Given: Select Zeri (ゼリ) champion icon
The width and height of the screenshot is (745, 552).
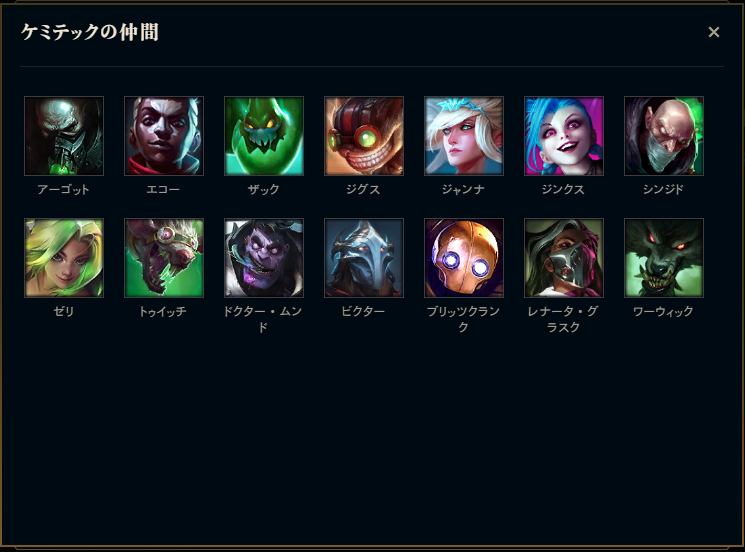Looking at the screenshot, I should (64, 258).
